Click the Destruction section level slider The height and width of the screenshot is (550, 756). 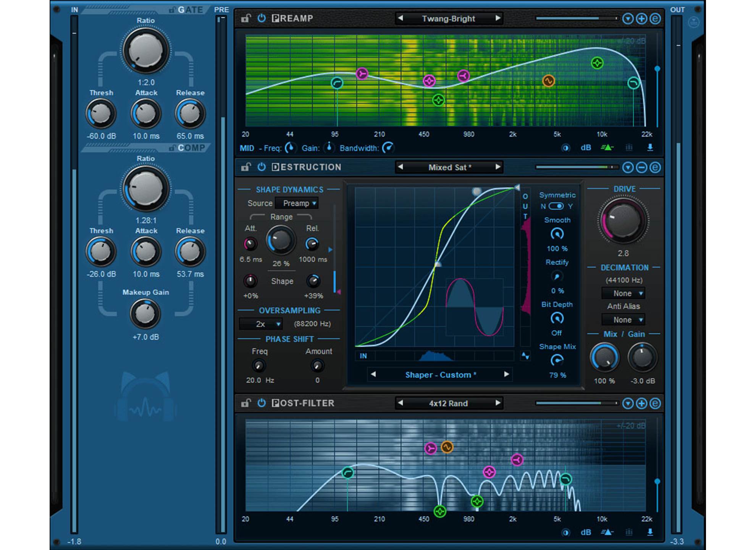tap(577, 167)
